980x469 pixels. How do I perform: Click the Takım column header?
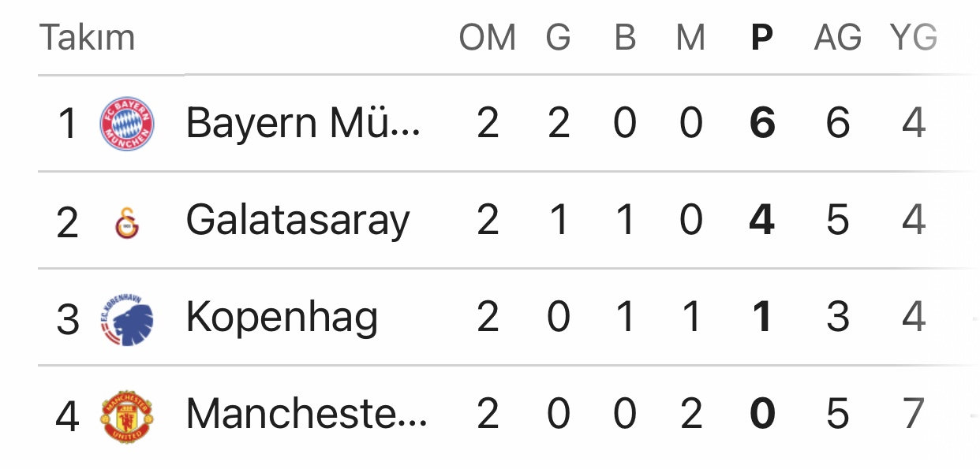click(88, 38)
